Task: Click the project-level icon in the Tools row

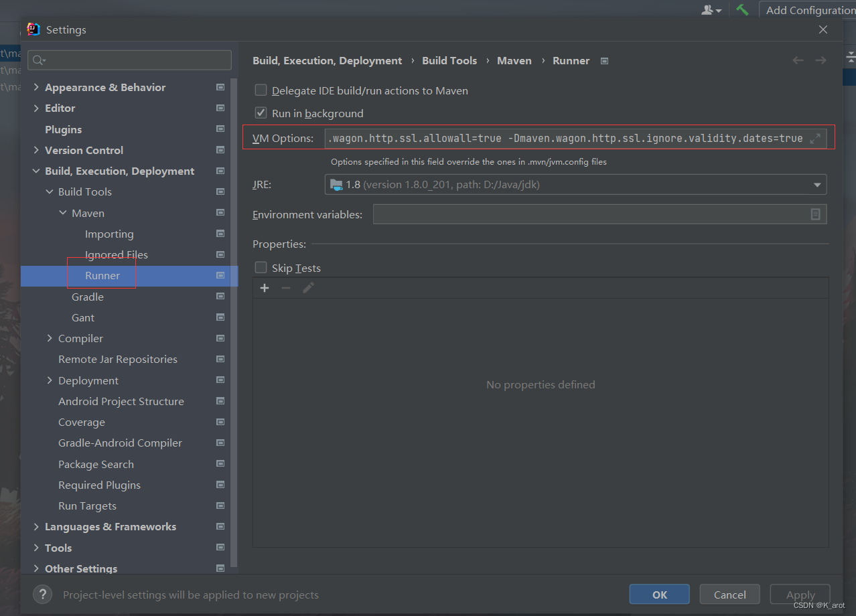Action: (x=220, y=548)
